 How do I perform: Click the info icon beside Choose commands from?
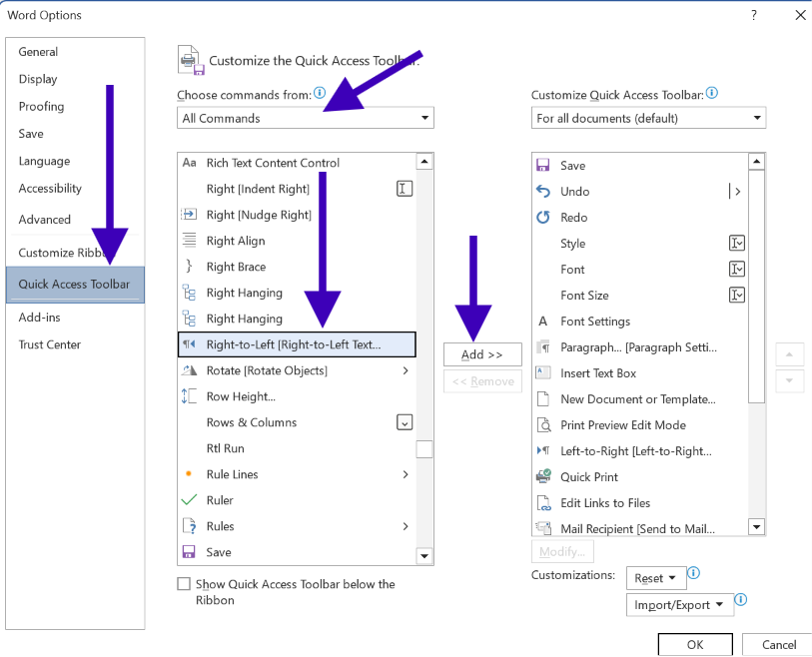point(320,93)
